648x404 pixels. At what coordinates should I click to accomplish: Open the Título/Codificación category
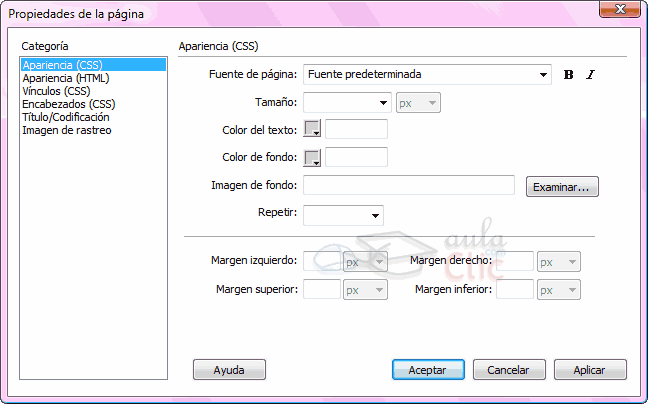pyautogui.click(x=67, y=117)
